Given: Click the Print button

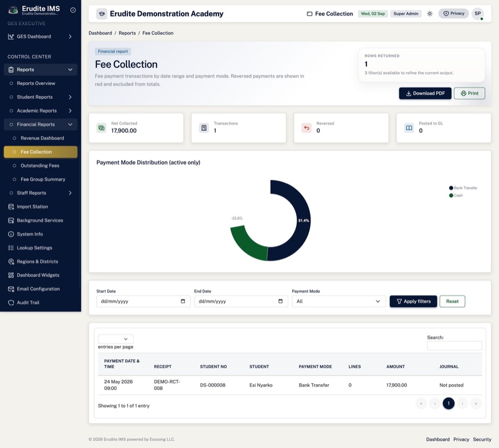Looking at the screenshot, I should click(x=470, y=93).
